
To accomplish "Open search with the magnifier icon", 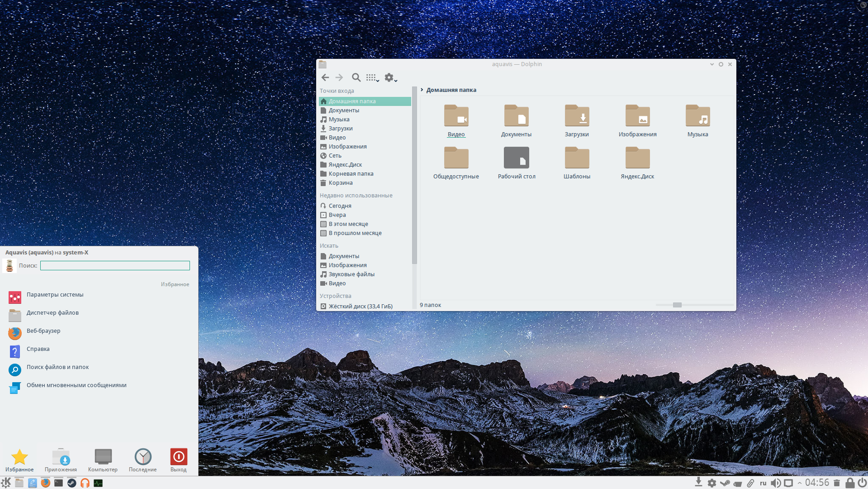I will click(x=356, y=77).
